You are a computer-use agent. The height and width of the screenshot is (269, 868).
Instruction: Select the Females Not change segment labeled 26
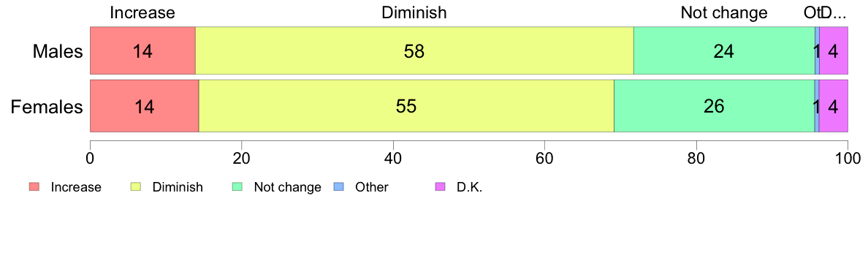tap(714, 106)
